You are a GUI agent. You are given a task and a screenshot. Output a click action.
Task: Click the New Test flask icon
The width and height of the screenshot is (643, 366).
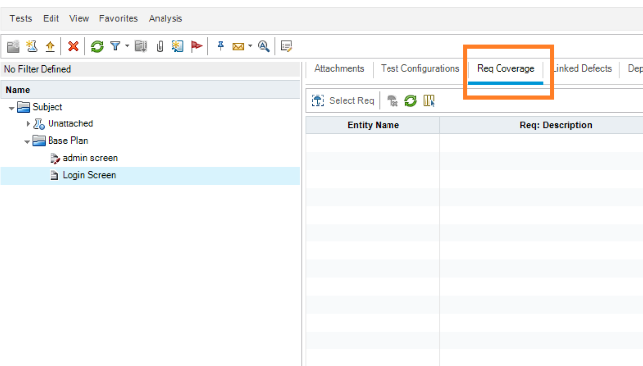(32, 46)
